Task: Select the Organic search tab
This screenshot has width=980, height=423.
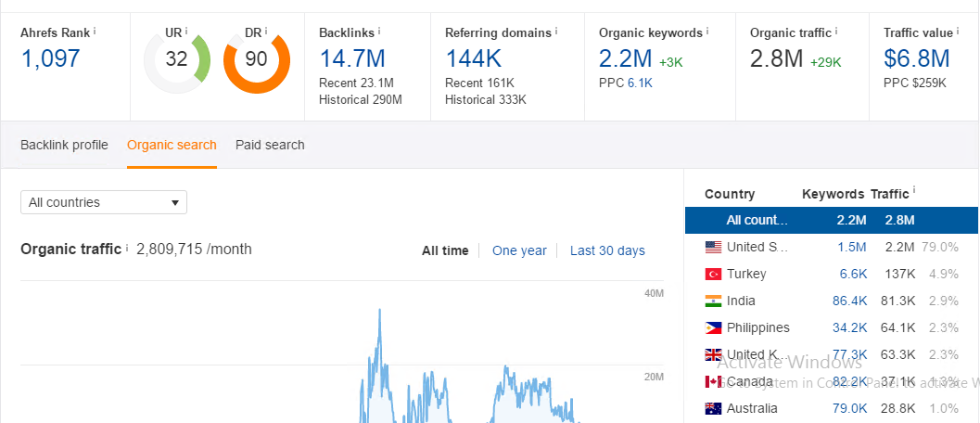Action: pyautogui.click(x=172, y=145)
